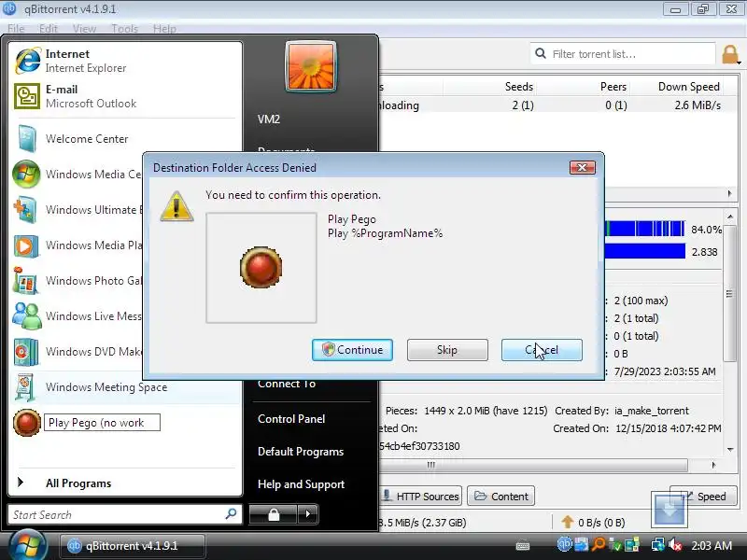
Task: Open Windows Ultimate Extras icon
Action: tap(25, 209)
